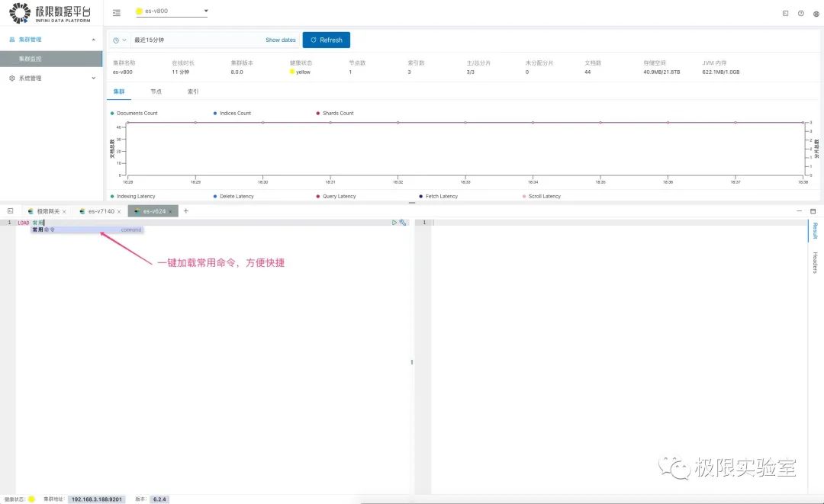Image resolution: width=824 pixels, height=504 pixels.
Task: Switch to the es-v624 console tab
Action: [154, 211]
